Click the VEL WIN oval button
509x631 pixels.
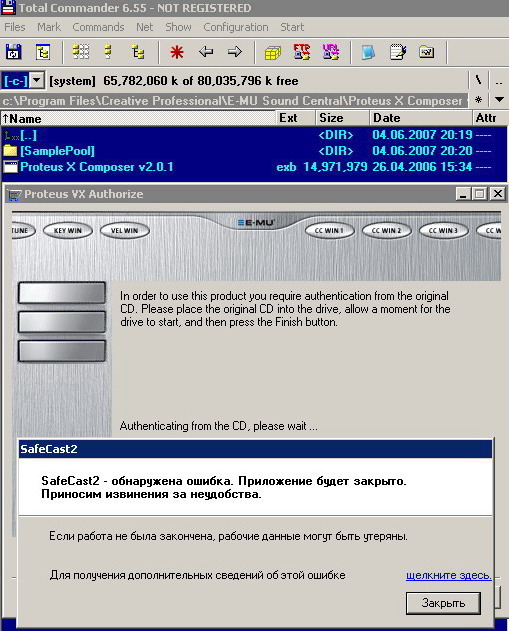coord(124,231)
